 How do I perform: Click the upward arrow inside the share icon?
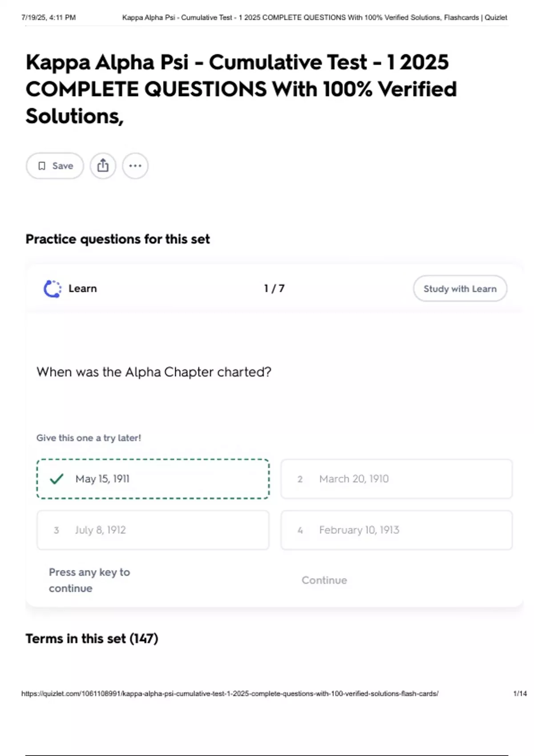103,165
